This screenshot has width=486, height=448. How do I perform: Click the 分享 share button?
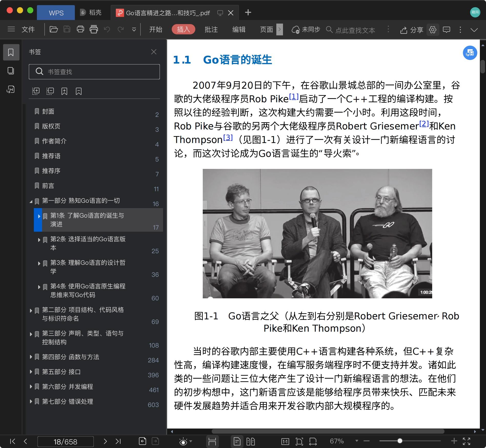pyautogui.click(x=412, y=30)
